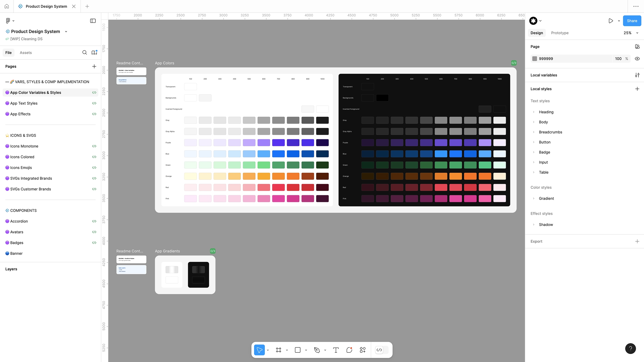Image resolution: width=644 pixels, height=362 pixels.
Task: Switch to the Prototype tab
Action: (x=559, y=33)
